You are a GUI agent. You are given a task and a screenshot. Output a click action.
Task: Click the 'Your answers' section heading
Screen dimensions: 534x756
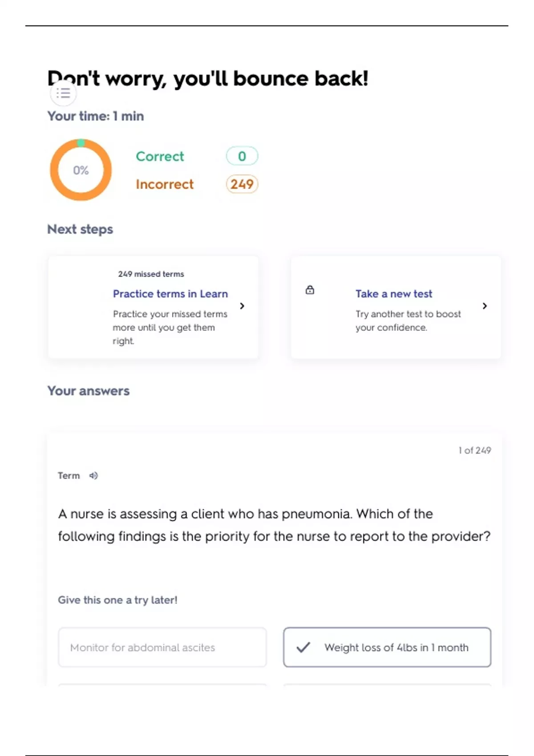click(x=89, y=391)
